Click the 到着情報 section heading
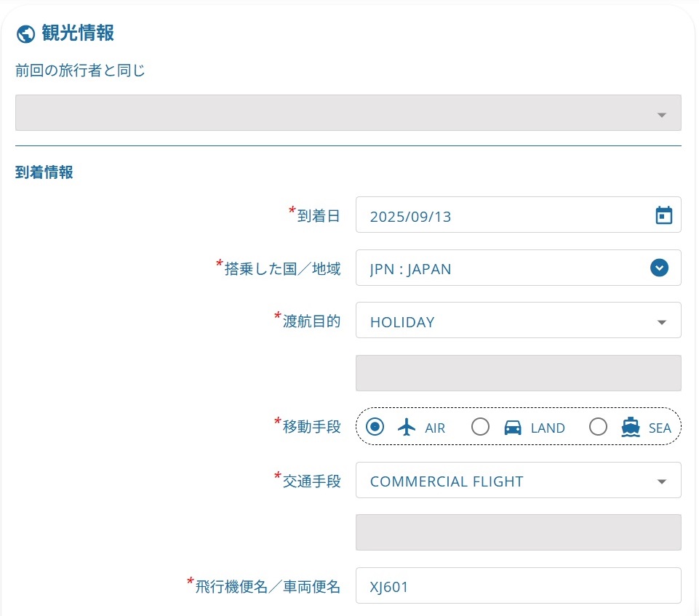 pyautogui.click(x=44, y=173)
